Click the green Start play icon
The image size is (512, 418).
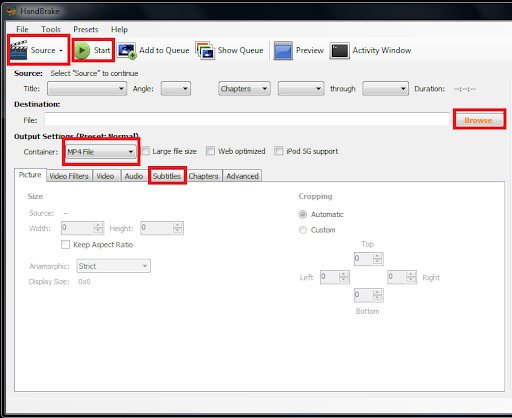point(82,50)
